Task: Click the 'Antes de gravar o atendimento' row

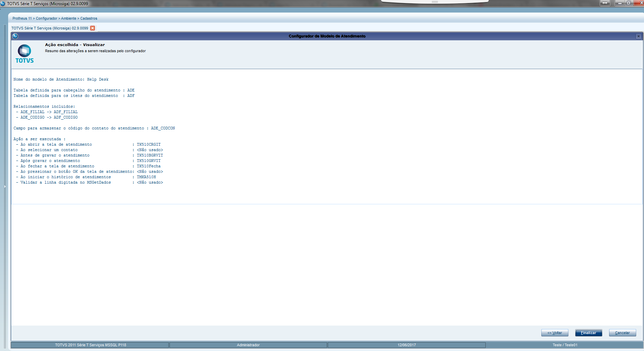Action: pos(89,155)
